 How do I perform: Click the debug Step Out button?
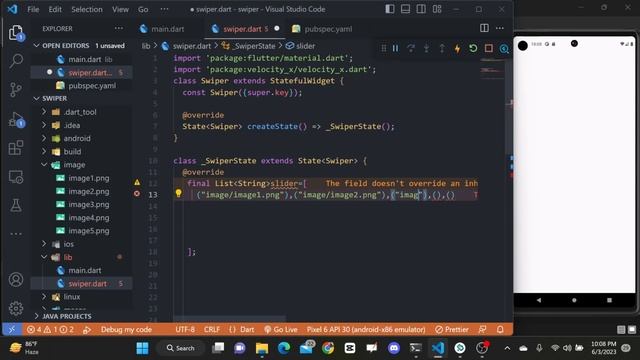[x=442, y=49]
